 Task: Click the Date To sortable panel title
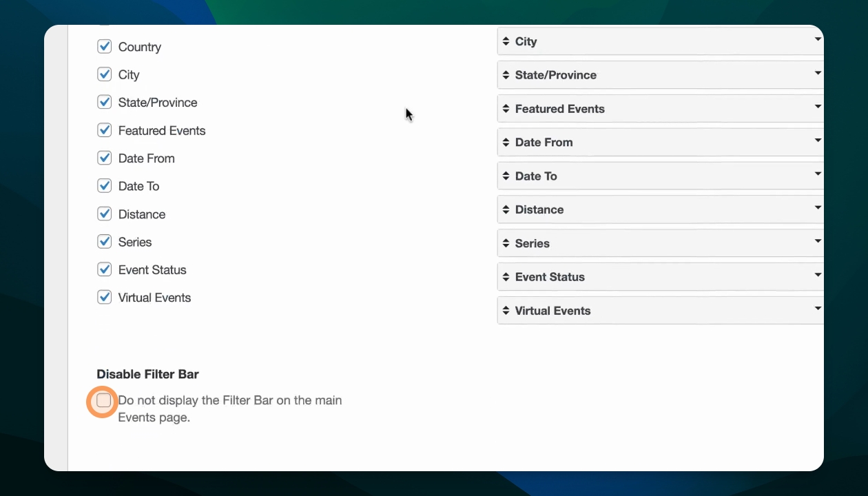click(536, 176)
